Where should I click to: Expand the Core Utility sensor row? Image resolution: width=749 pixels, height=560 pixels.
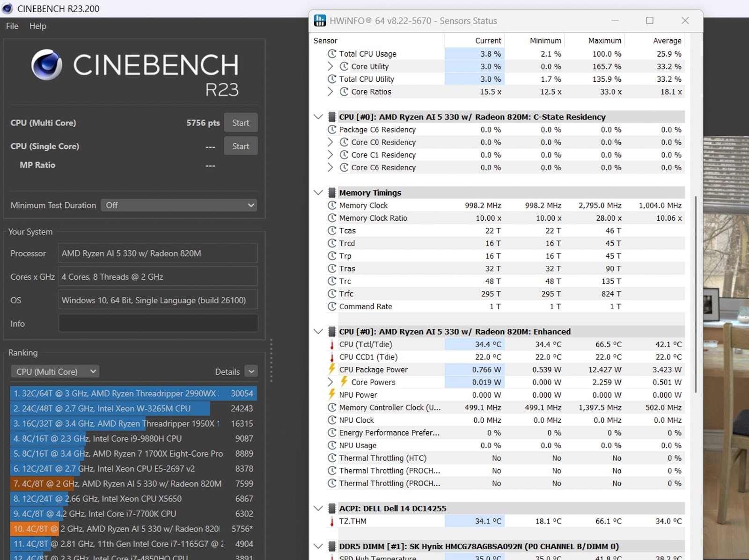[x=330, y=66]
